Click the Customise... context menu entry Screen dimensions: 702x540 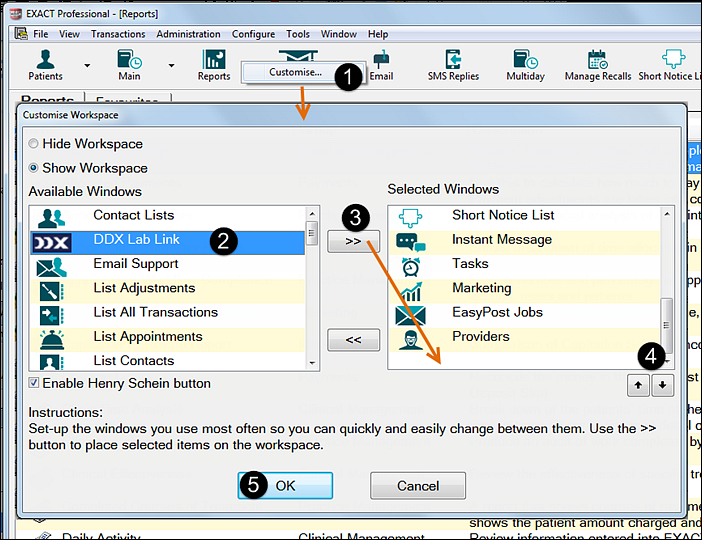pos(295,72)
